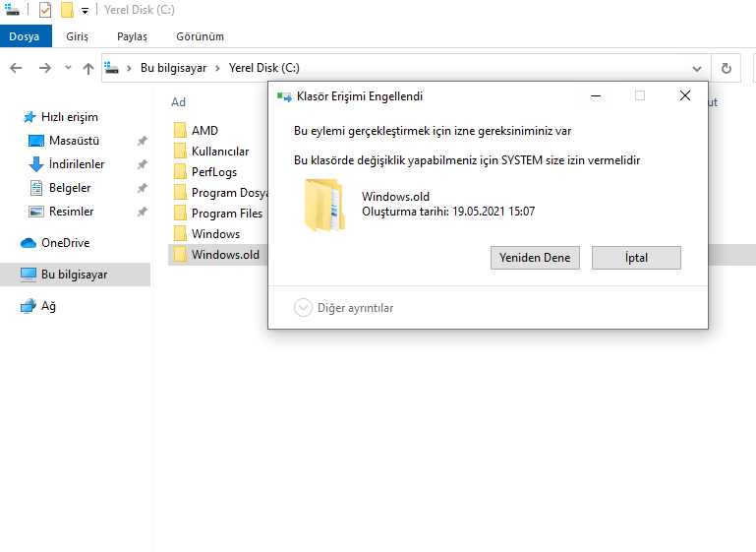
Task: Click the Properties quick access toolbar icon
Action: (x=45, y=10)
